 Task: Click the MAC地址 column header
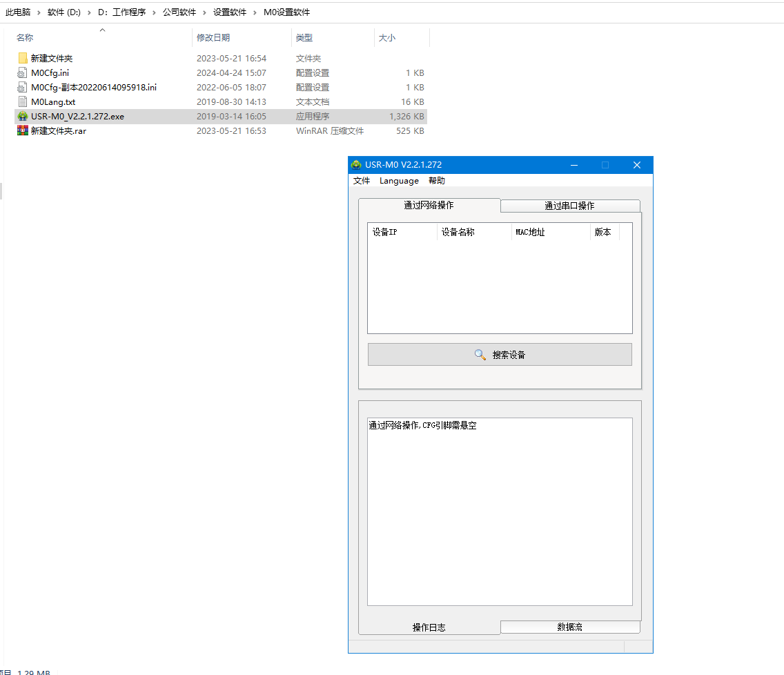[530, 233]
